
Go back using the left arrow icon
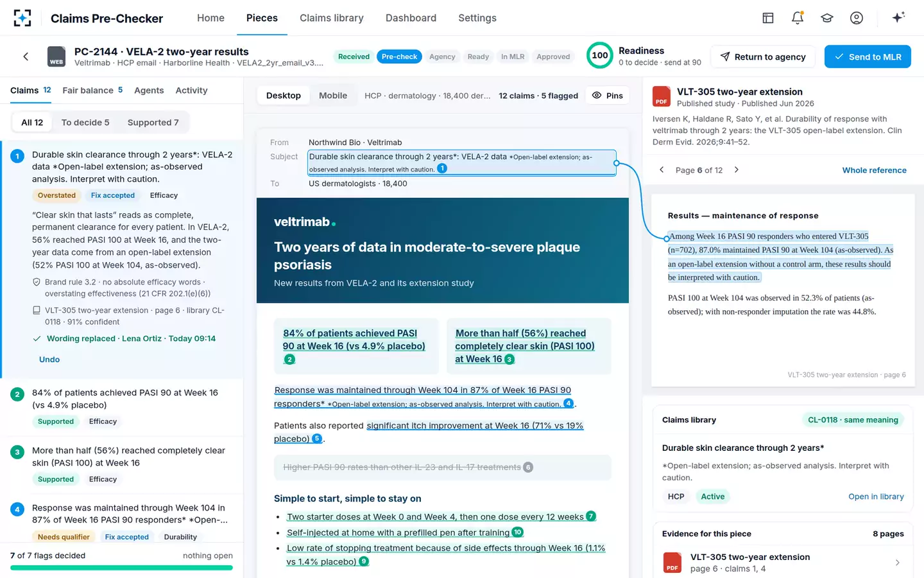[26, 57]
